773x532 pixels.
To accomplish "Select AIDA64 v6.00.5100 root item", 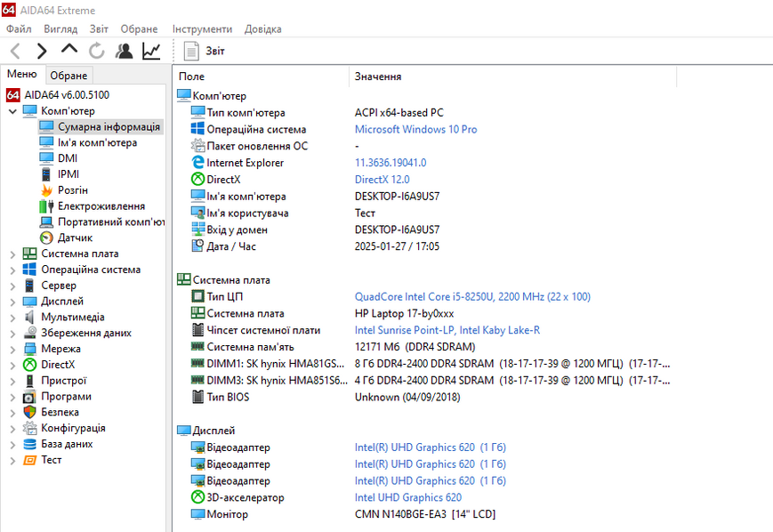I will (x=58, y=94).
